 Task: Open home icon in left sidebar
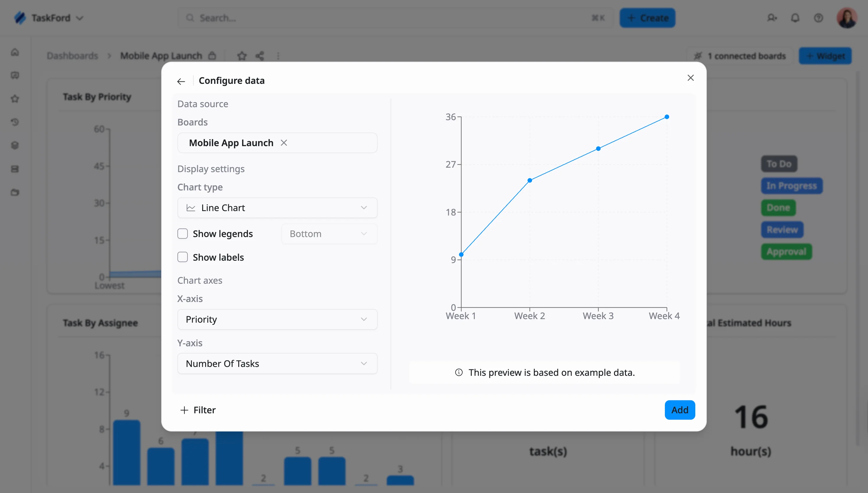point(15,52)
